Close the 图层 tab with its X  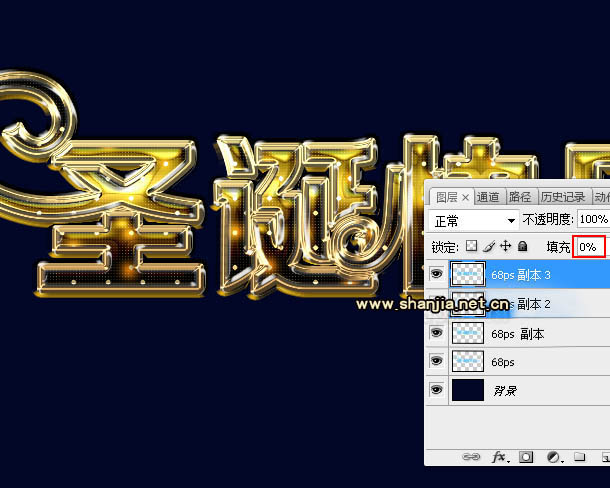click(465, 198)
